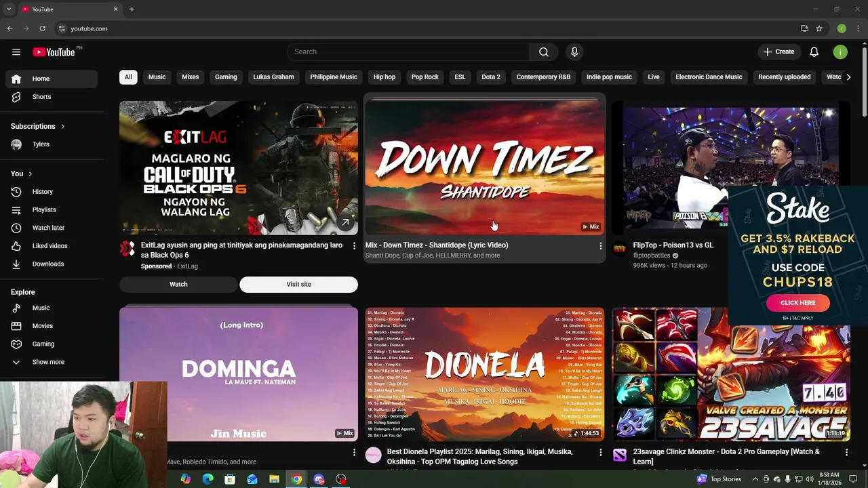Click CLICK HERE on Stake overlay

point(798,303)
